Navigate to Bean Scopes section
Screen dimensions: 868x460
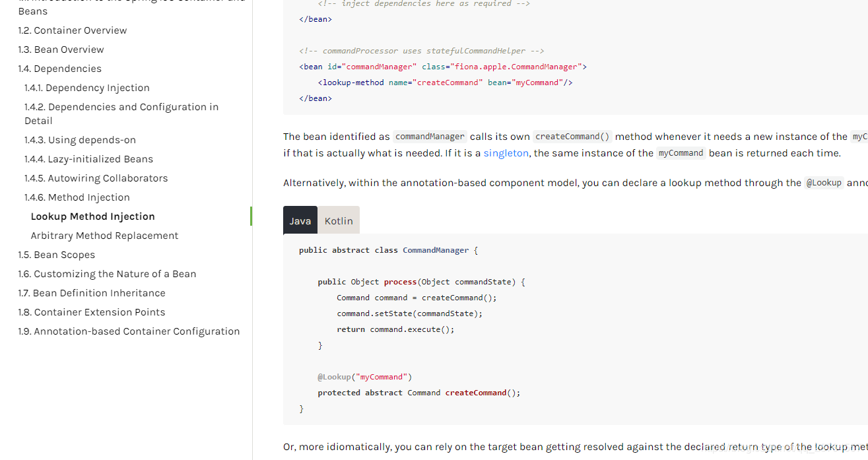point(56,254)
